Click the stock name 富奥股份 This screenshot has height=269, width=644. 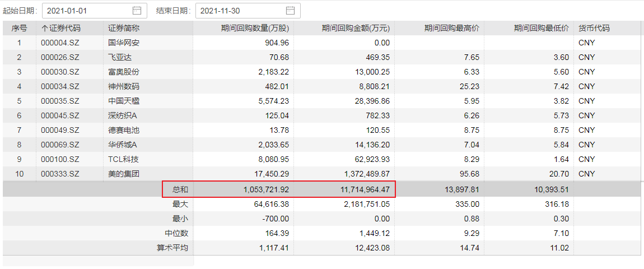(124, 72)
